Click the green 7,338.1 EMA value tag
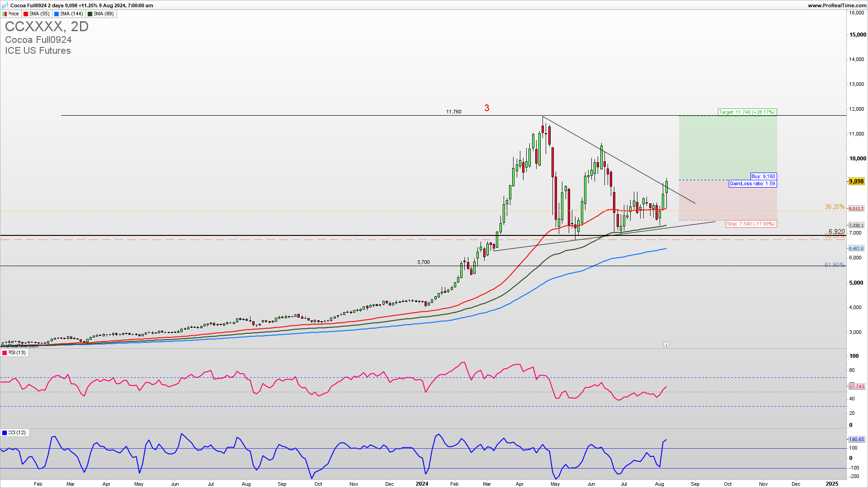Image resolution: width=868 pixels, height=488 pixels. tap(856, 225)
